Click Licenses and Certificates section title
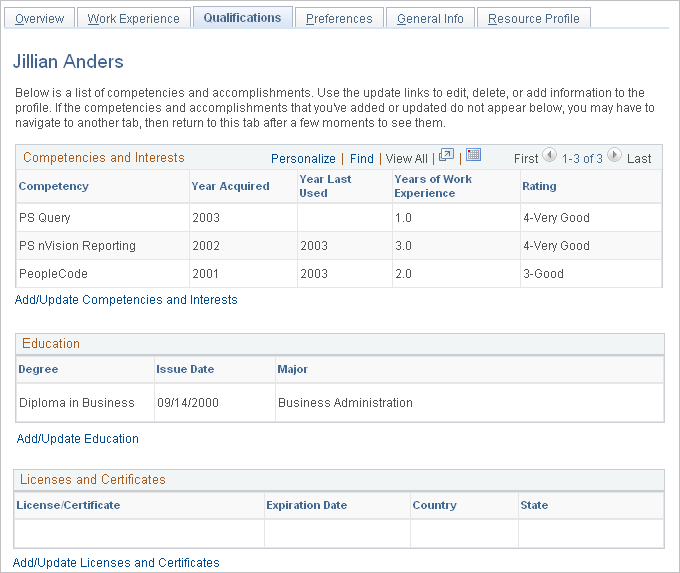 point(93,480)
